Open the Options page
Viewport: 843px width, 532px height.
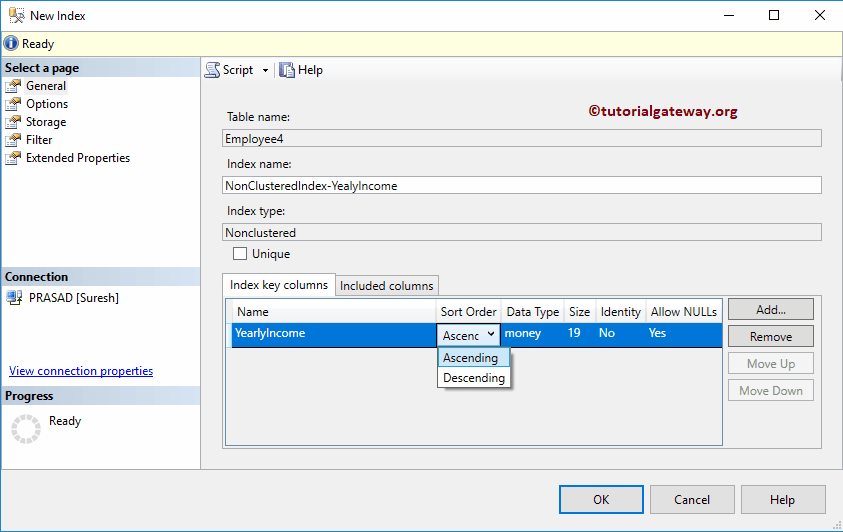(x=47, y=104)
